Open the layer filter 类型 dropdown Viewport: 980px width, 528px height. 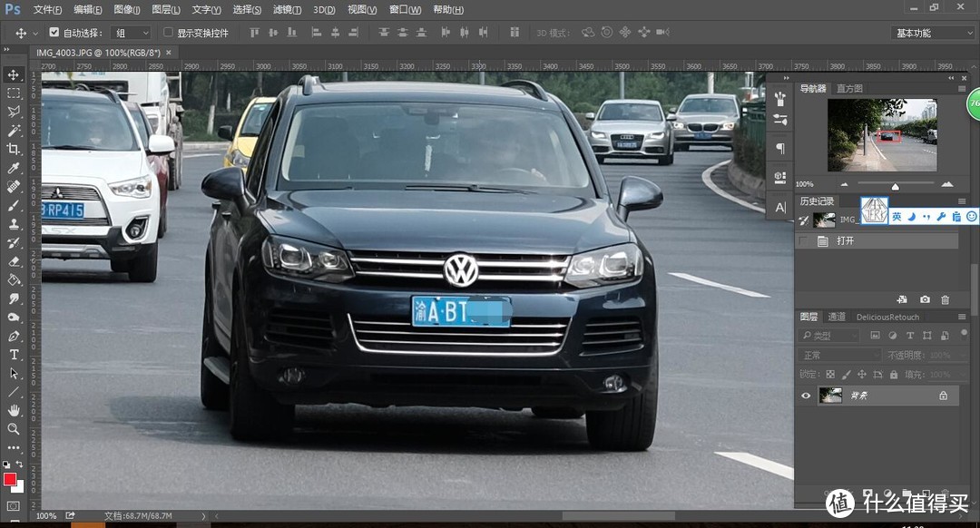coord(829,336)
